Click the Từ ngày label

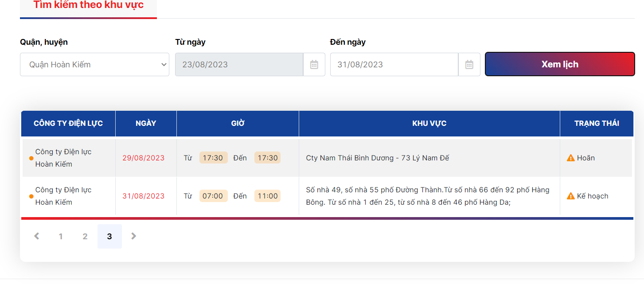pyautogui.click(x=191, y=42)
